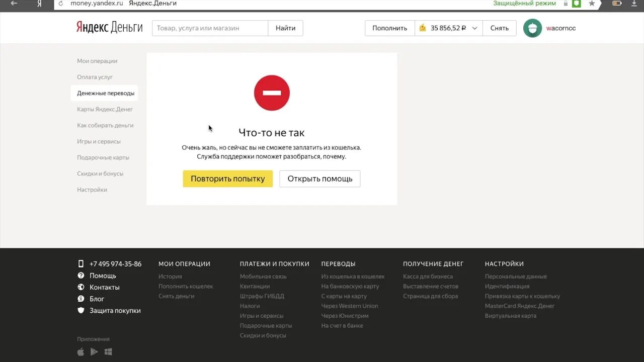The width and height of the screenshot is (644, 362).
Task: Click the Контакты globe icon
Action: tap(80, 287)
